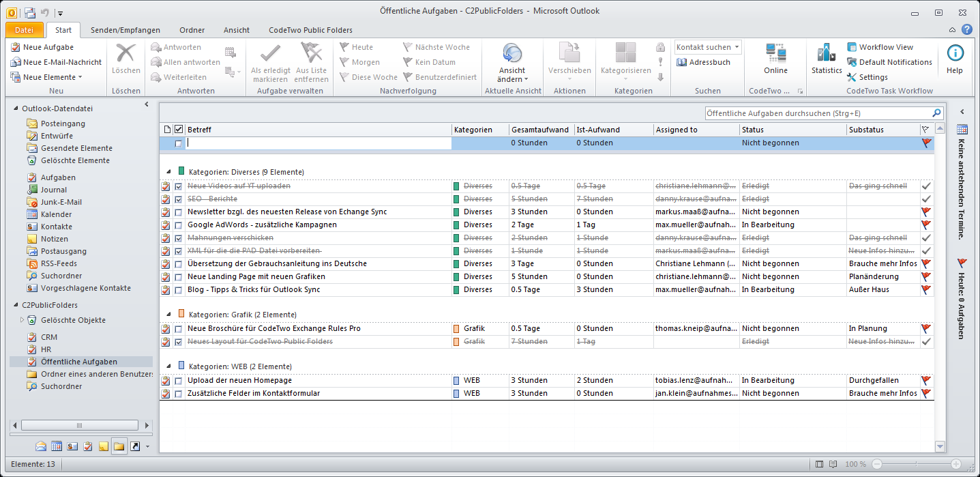
Task: Click the folder pane horizontal scrollbar
Action: [x=80, y=425]
